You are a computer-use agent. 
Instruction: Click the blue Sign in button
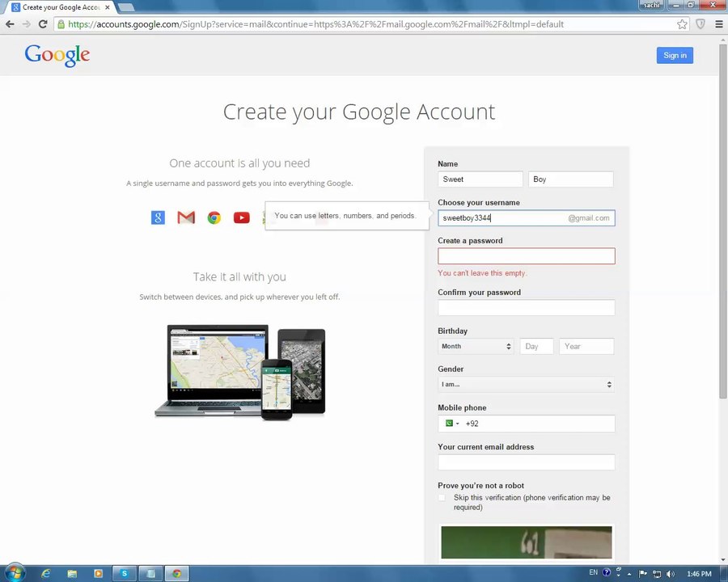click(675, 55)
